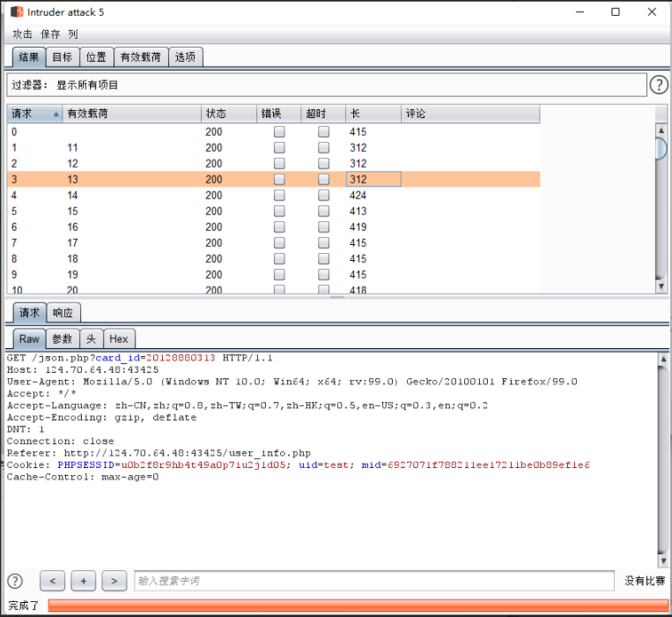Select payload 15 row with length 413

tap(273, 211)
